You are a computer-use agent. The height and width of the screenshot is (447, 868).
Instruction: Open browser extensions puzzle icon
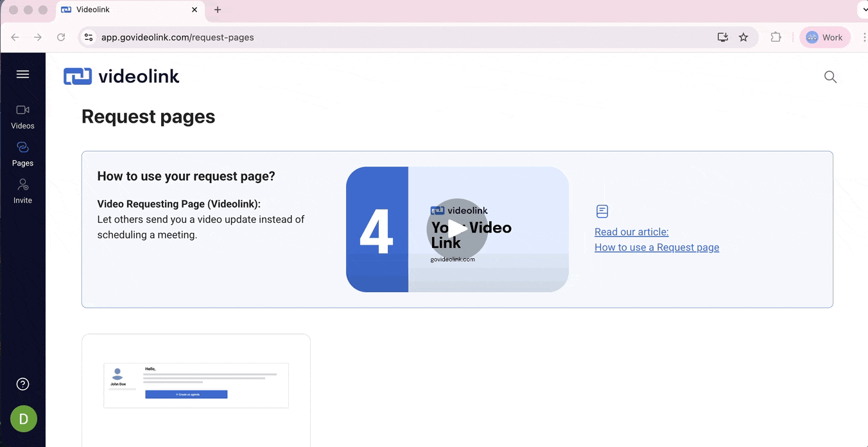(776, 37)
